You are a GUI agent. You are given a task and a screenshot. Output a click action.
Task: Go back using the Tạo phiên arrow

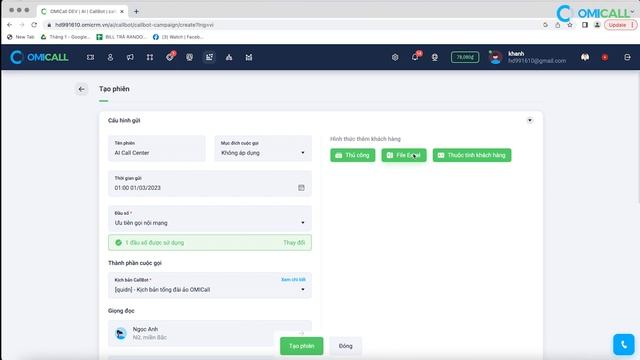pos(82,89)
